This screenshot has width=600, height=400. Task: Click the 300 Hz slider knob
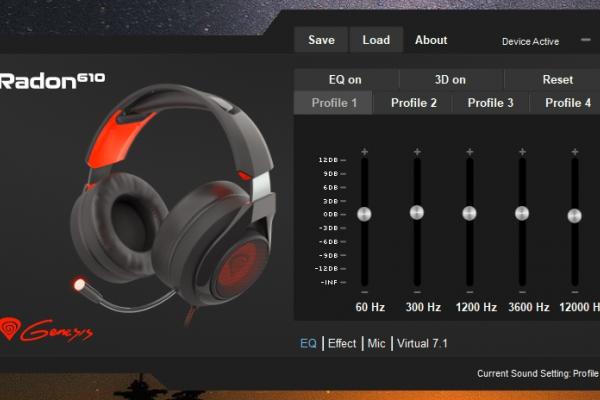coord(417,212)
